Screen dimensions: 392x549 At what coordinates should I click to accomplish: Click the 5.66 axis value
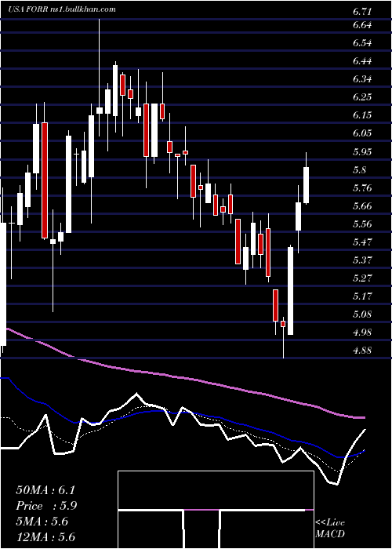[362, 205]
